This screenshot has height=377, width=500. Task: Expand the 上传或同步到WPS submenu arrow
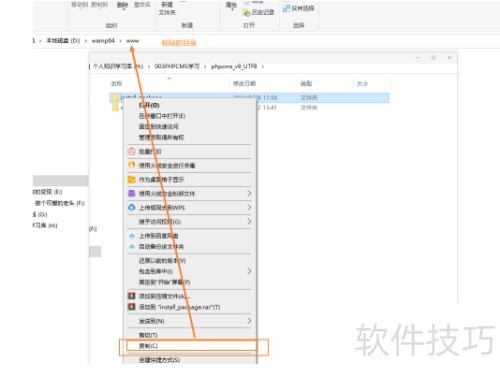tap(249, 207)
